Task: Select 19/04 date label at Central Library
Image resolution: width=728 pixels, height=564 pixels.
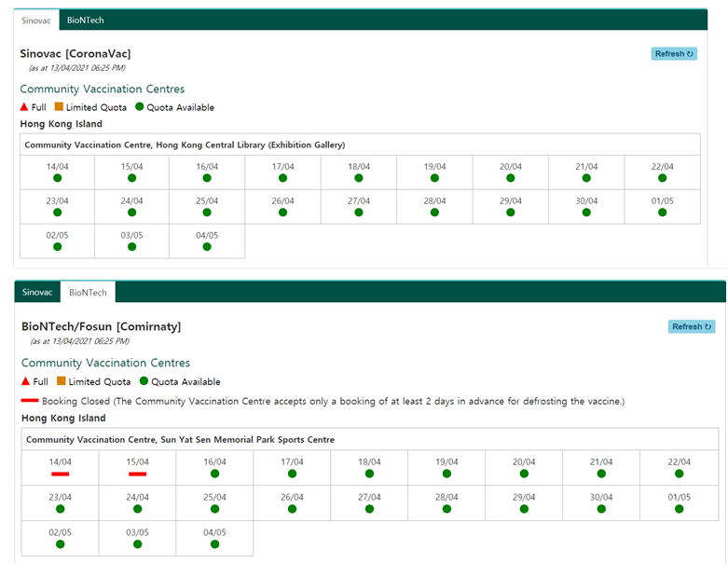Action: [434, 167]
